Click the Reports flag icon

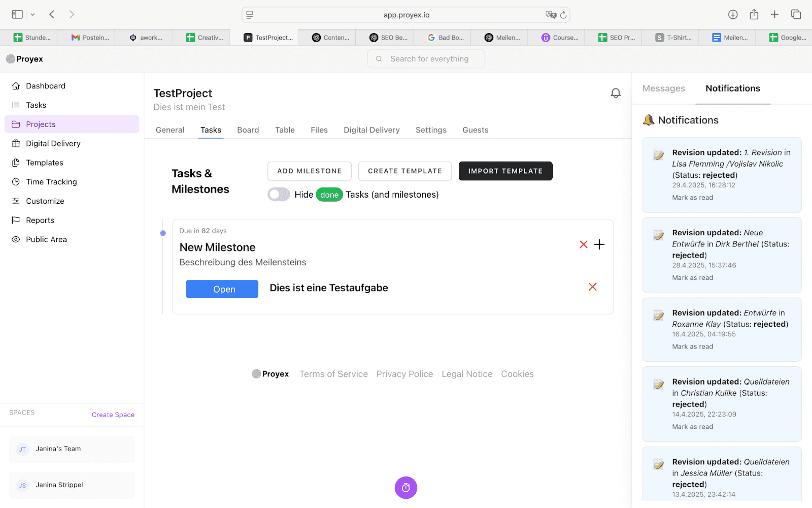tap(16, 220)
